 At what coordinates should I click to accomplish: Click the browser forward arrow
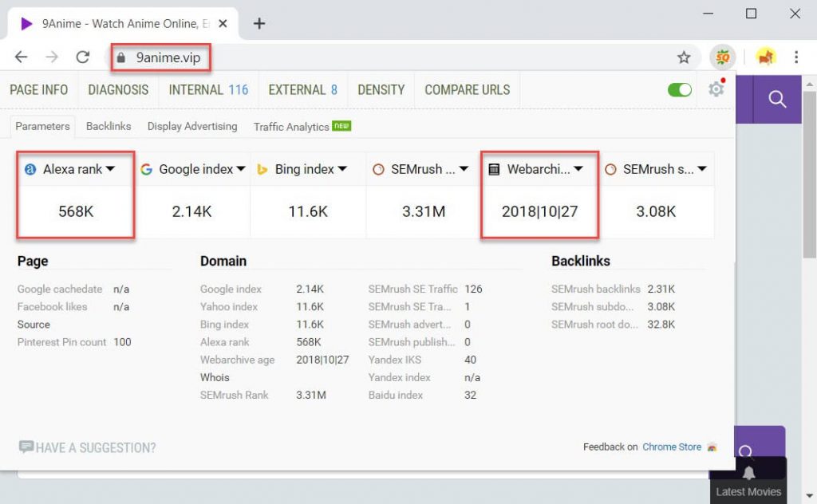coord(52,57)
